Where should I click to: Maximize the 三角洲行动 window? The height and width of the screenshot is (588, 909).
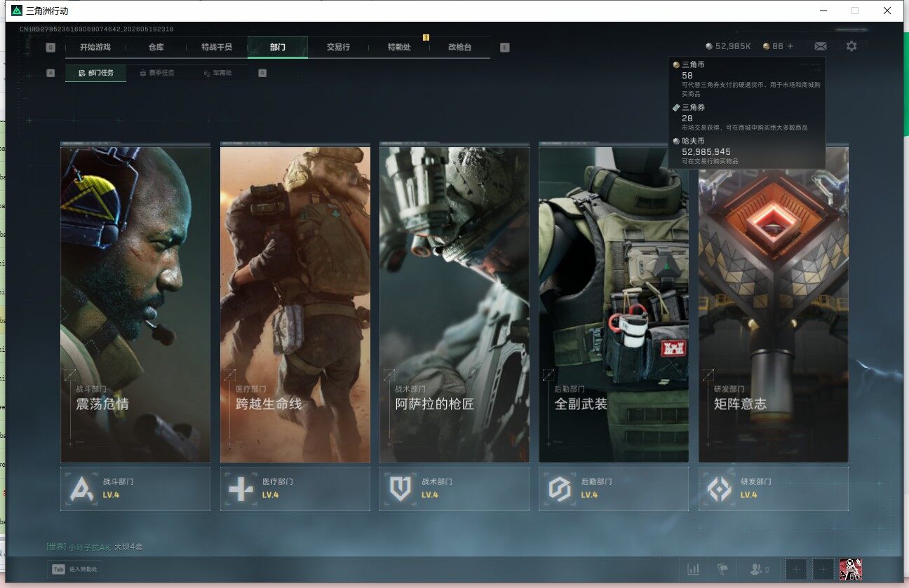click(x=855, y=11)
